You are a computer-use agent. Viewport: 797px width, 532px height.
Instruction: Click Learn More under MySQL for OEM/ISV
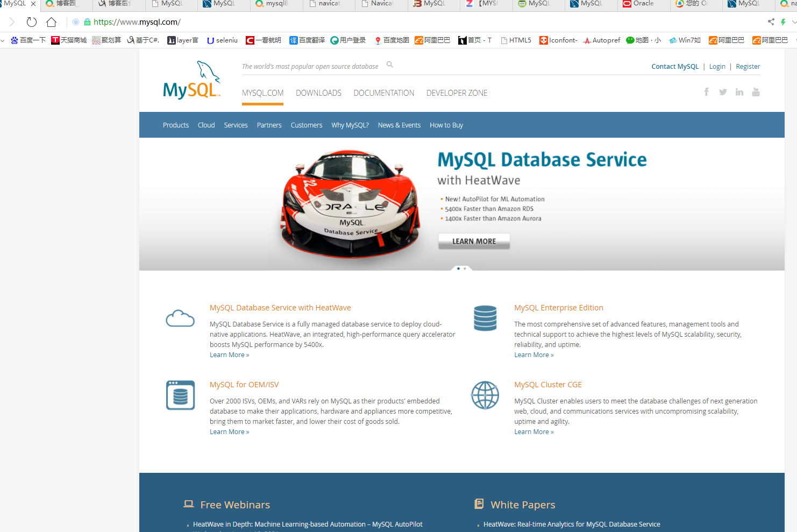click(x=229, y=432)
